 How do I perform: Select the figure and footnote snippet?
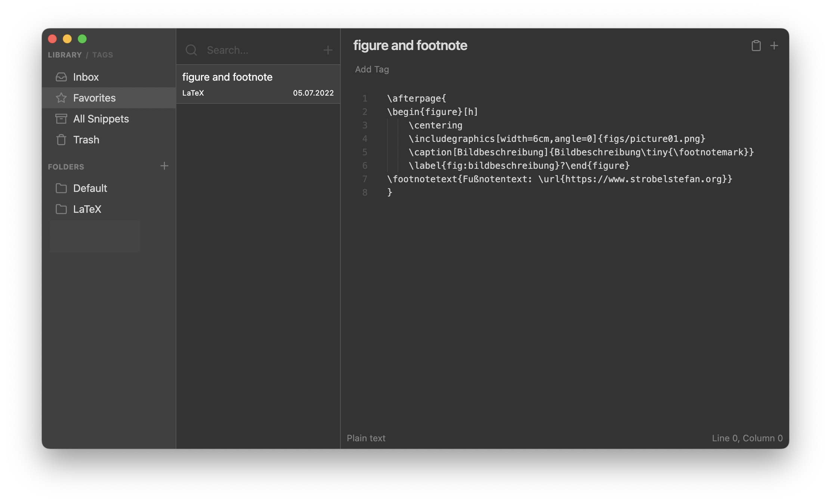[x=258, y=84]
